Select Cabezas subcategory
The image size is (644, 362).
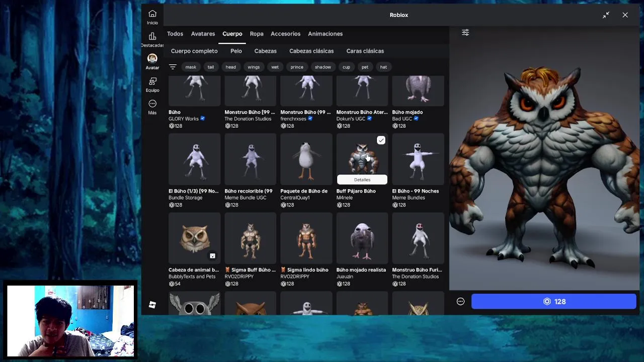pos(265,51)
